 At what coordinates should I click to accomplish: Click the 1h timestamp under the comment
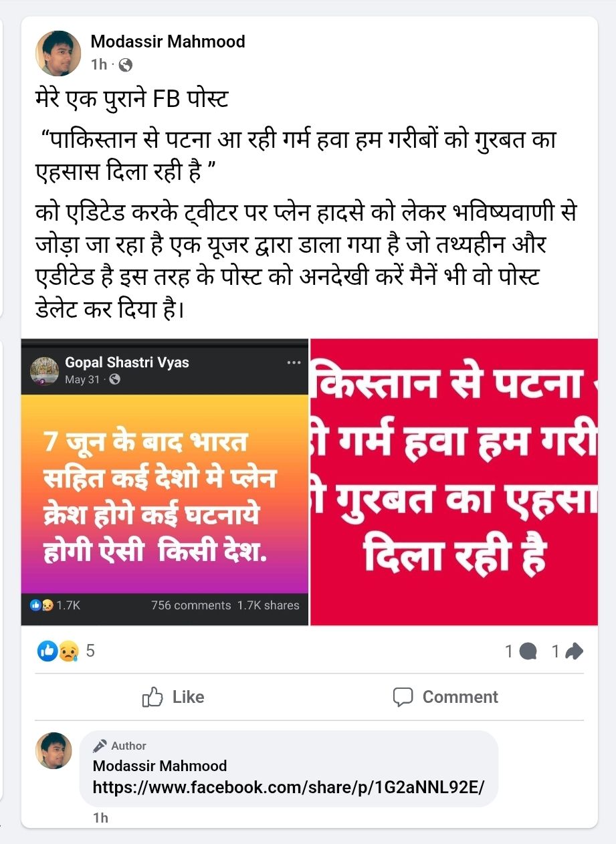point(100,818)
